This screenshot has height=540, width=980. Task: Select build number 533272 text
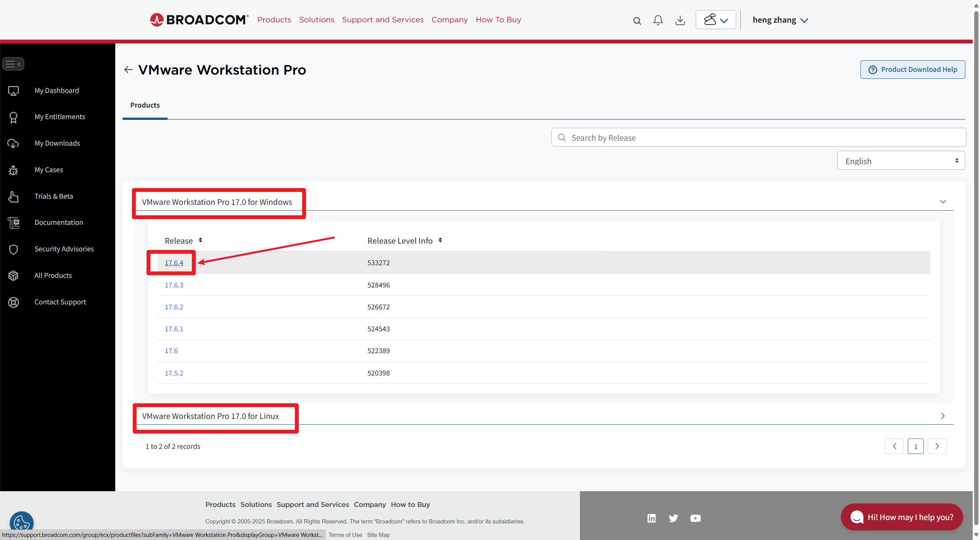tap(378, 263)
